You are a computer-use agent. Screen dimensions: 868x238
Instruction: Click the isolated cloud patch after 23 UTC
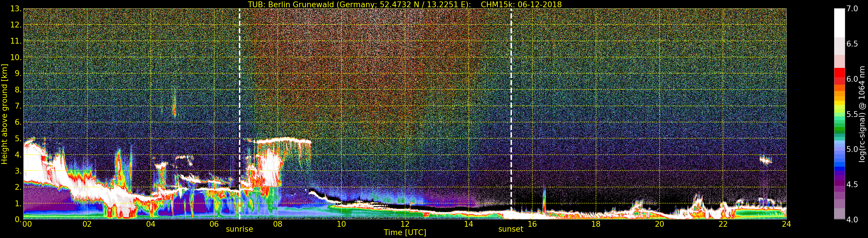tap(766, 161)
